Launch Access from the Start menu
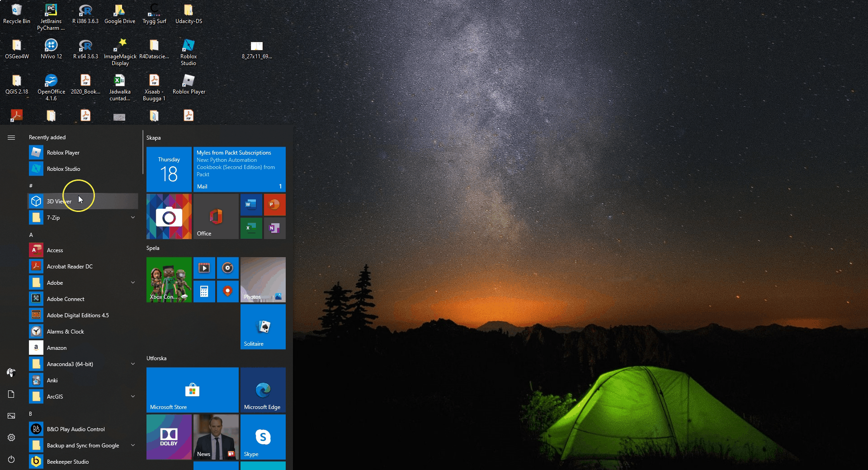Viewport: 868px width, 470px height. click(83, 250)
